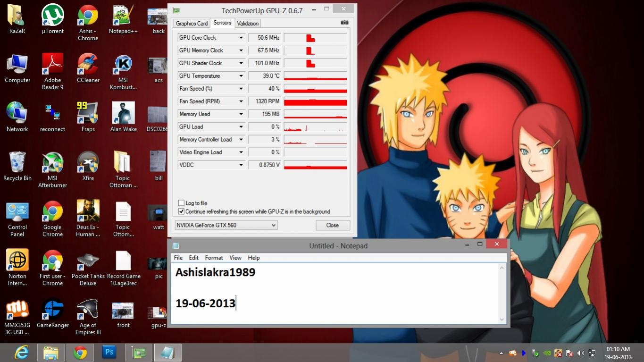Screen dimensions: 644x362
Task: Click the Photoshop icon in taskbar
Action: click(x=109, y=352)
